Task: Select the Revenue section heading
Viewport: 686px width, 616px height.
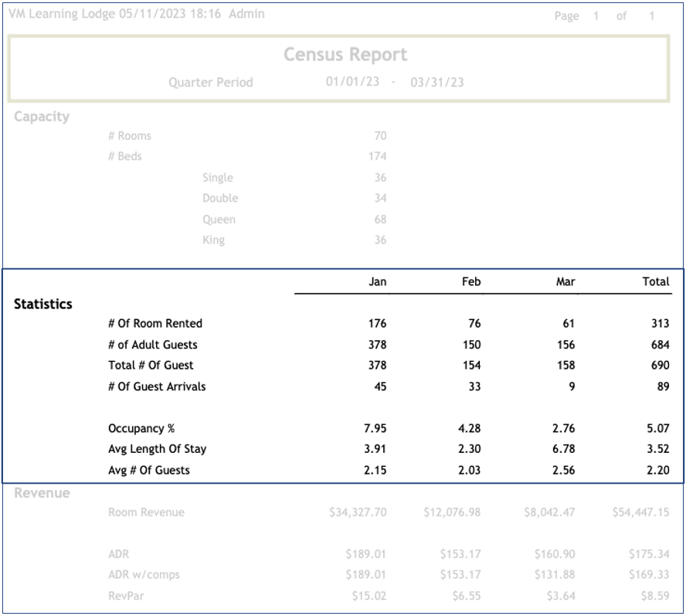Action: (42, 493)
